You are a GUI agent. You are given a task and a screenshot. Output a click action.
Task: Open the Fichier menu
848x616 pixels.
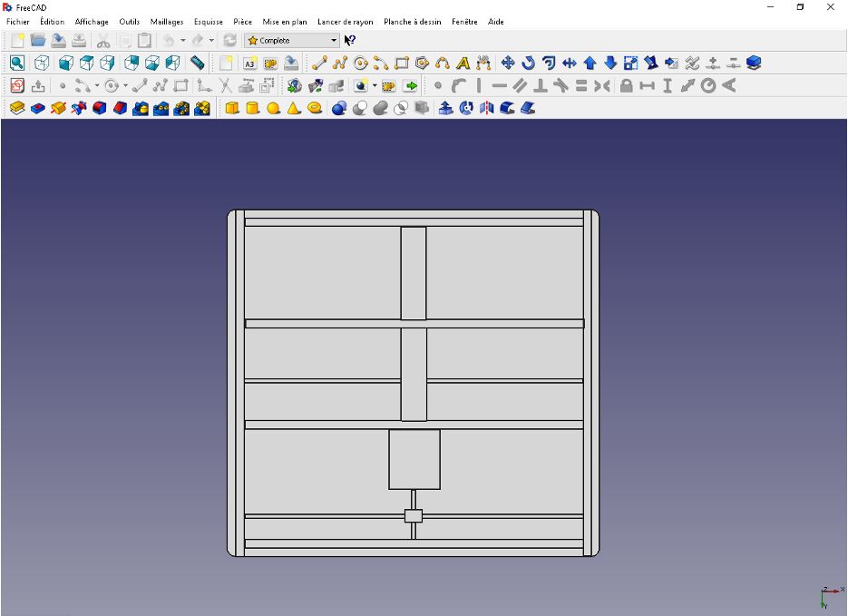pyautogui.click(x=18, y=22)
